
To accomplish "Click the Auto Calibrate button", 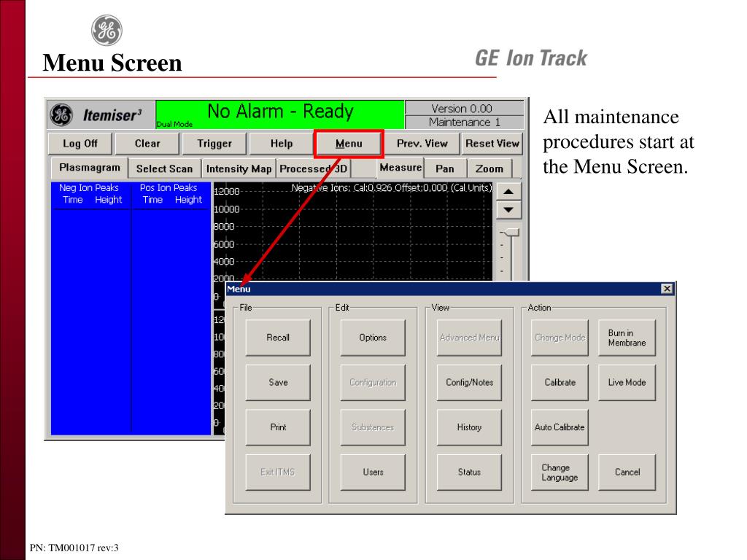I will [560, 427].
